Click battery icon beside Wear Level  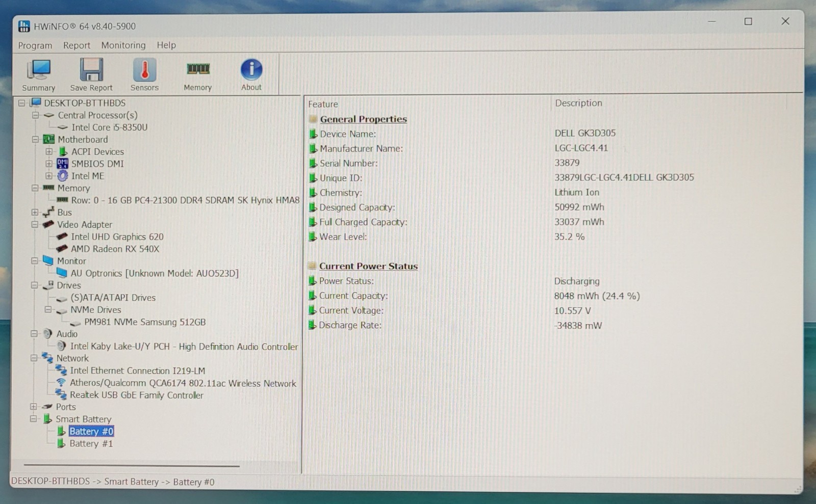click(x=313, y=237)
